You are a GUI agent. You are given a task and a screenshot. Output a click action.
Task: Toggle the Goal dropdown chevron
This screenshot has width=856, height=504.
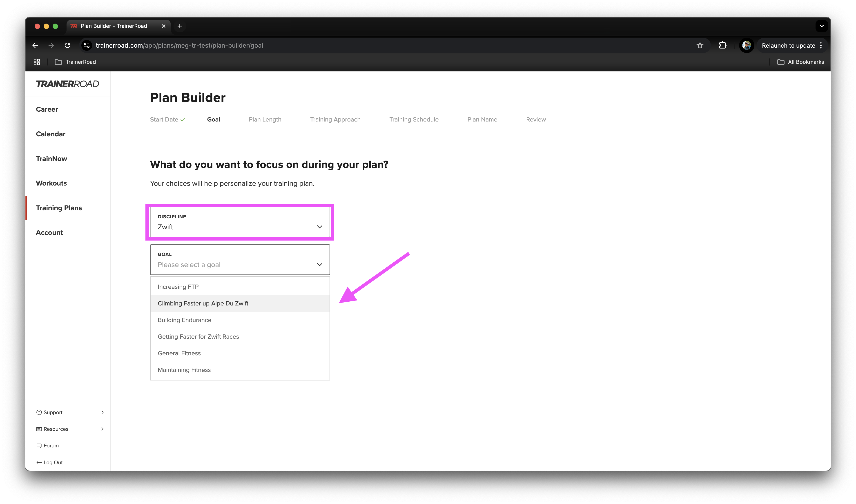click(319, 265)
